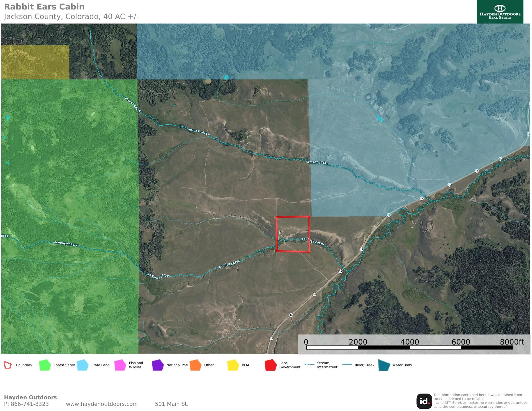The image size is (532, 411).
Task: Click the Land id logo badge
Action: point(424,401)
